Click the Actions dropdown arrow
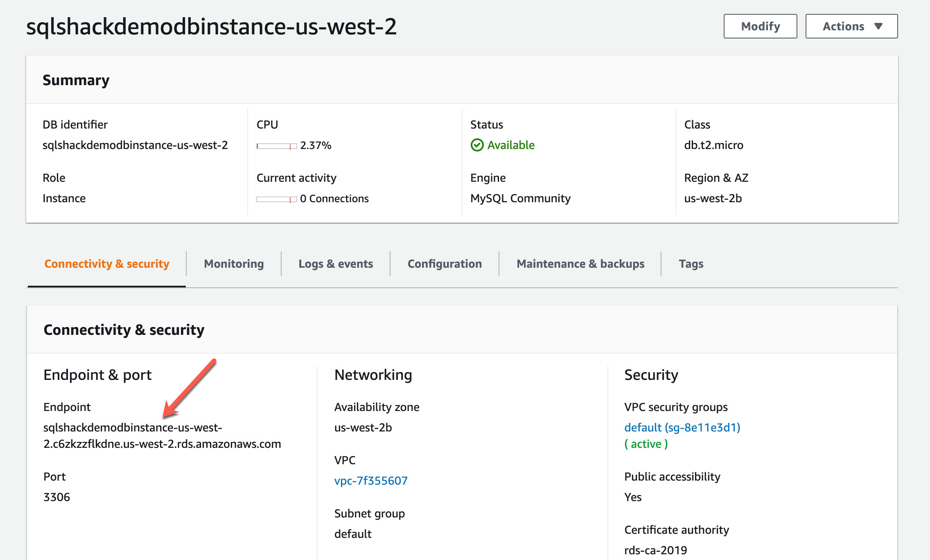 coord(878,26)
